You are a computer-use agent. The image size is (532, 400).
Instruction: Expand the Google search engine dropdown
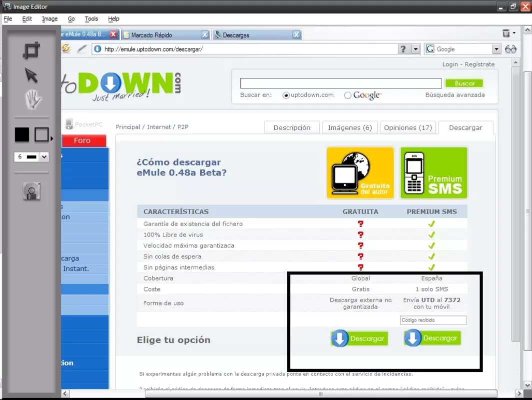(x=497, y=49)
